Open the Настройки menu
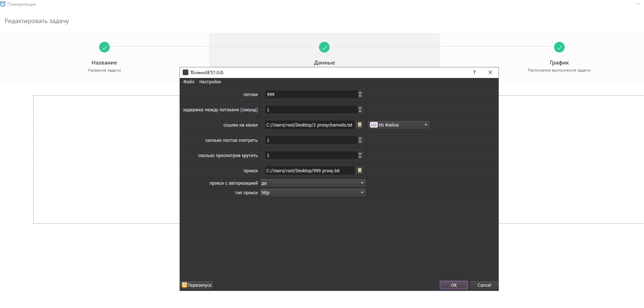Screen dimensions: 644x308 [x=210, y=82]
